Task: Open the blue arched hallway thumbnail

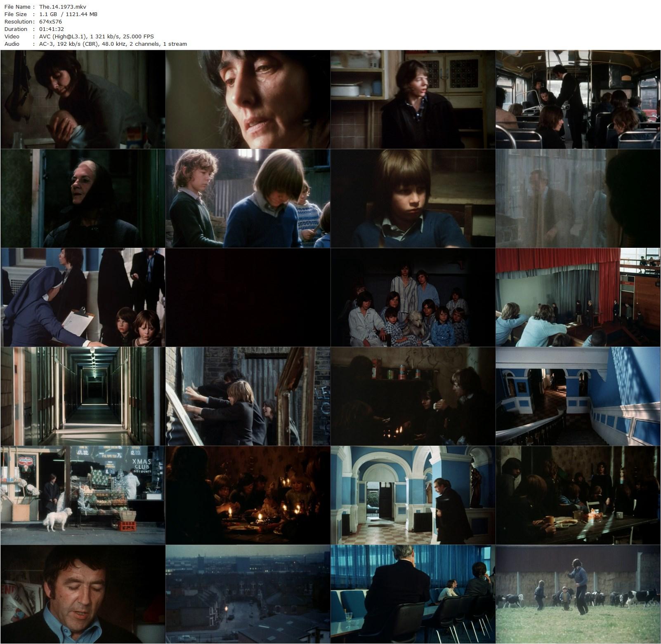Action: pyautogui.click(x=413, y=495)
